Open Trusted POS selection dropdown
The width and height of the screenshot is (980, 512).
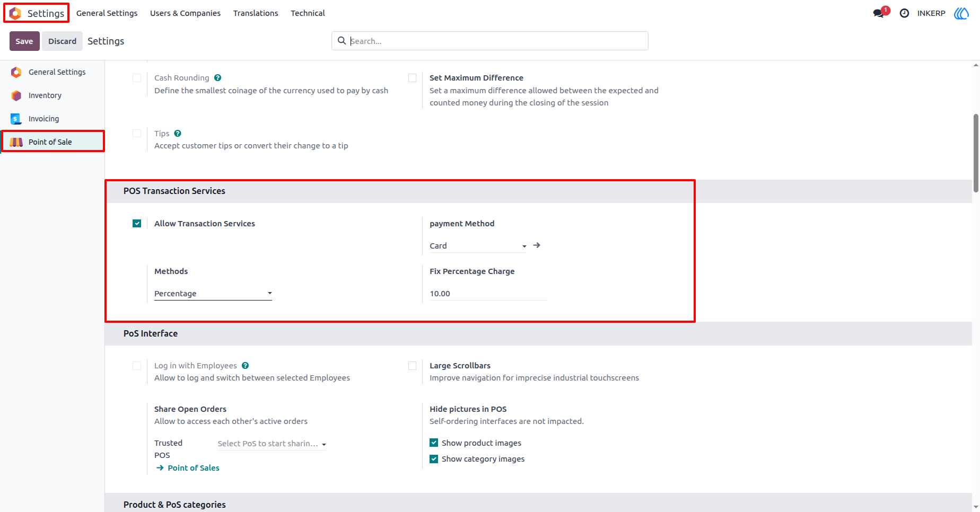272,444
